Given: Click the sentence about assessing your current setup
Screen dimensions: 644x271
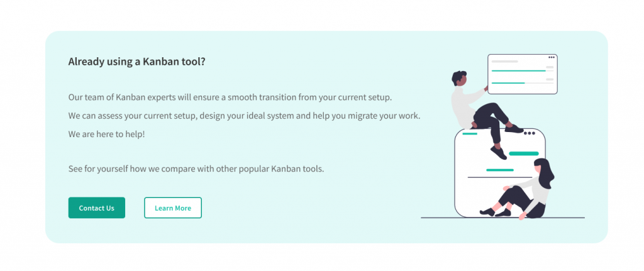Looking at the screenshot, I should pyautogui.click(x=244, y=116).
